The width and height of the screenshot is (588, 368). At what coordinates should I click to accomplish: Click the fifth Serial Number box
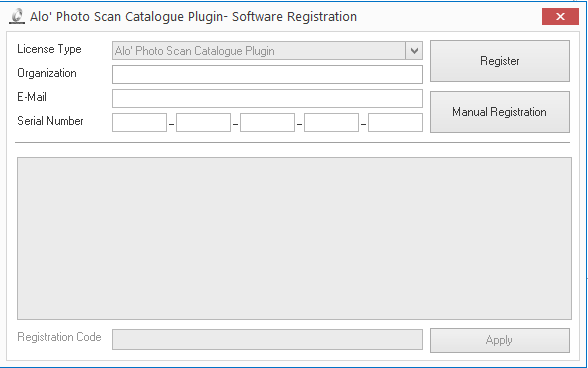pyautogui.click(x=395, y=123)
